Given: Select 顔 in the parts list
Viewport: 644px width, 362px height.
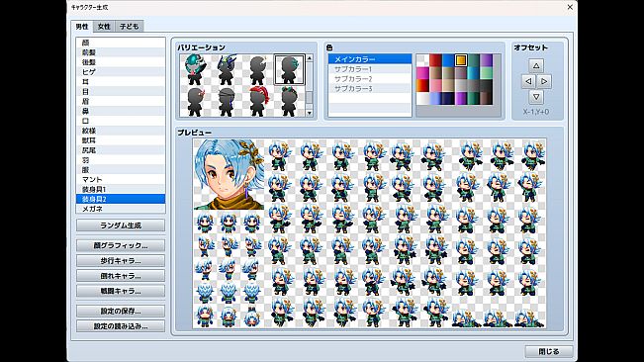Looking at the screenshot, I should 121,43.
